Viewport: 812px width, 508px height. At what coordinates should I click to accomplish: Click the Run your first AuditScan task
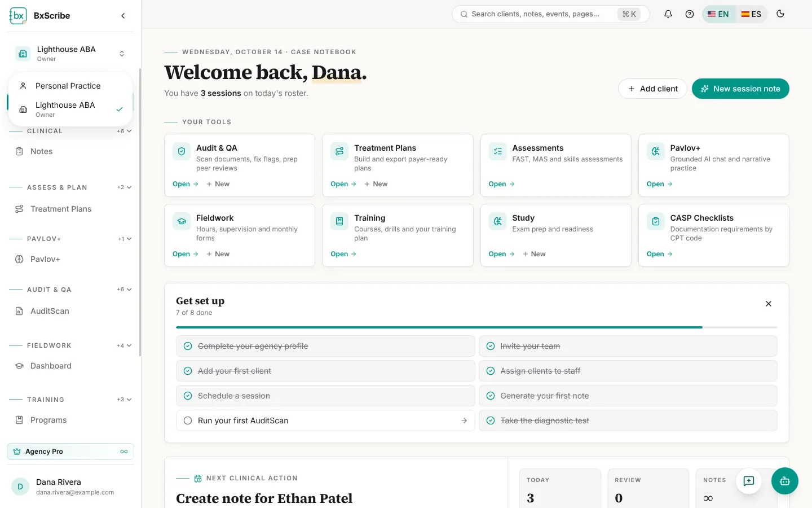coord(325,421)
